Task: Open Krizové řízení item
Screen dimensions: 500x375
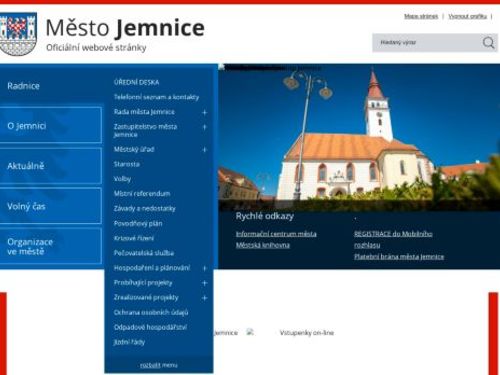Action: pos(134,238)
